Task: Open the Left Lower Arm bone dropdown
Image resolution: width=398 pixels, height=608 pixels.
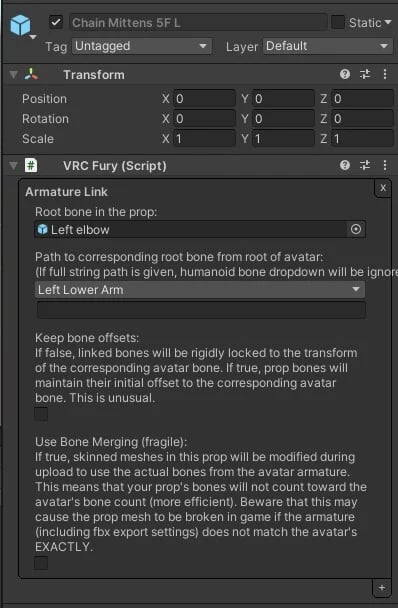Action: coord(200,290)
